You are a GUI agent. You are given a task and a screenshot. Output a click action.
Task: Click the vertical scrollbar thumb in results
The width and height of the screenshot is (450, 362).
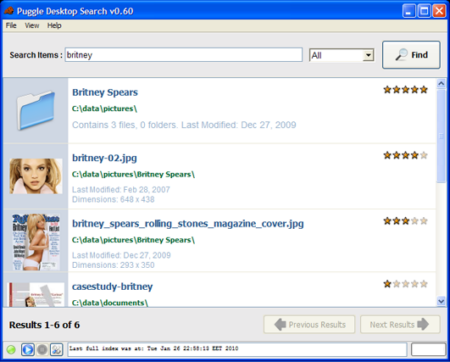click(441, 136)
